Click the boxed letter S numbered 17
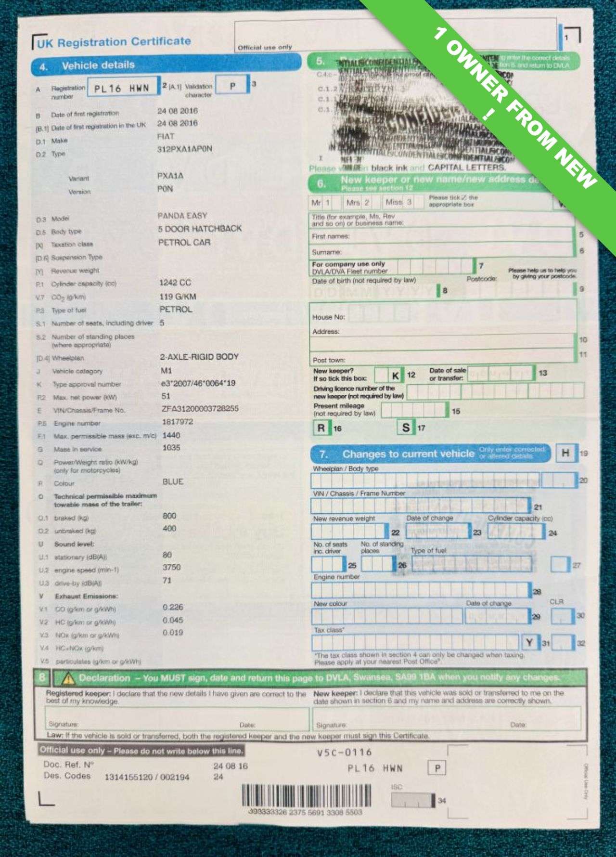This screenshot has height=857, width=616. click(x=406, y=427)
